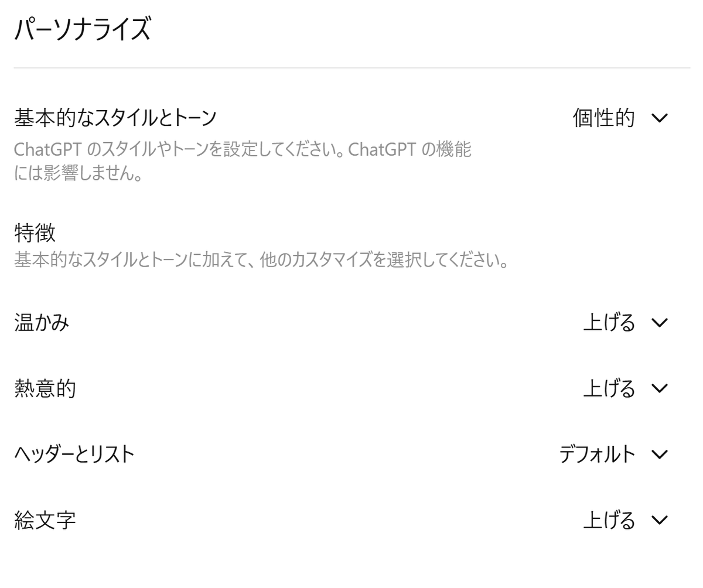703x588 pixels.
Task: Click the 特徴 section heading
Action: click(x=35, y=233)
